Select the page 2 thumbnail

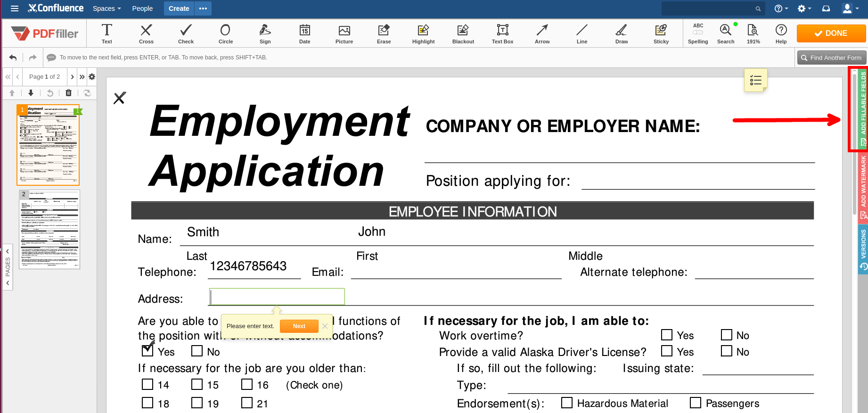pyautogui.click(x=49, y=229)
